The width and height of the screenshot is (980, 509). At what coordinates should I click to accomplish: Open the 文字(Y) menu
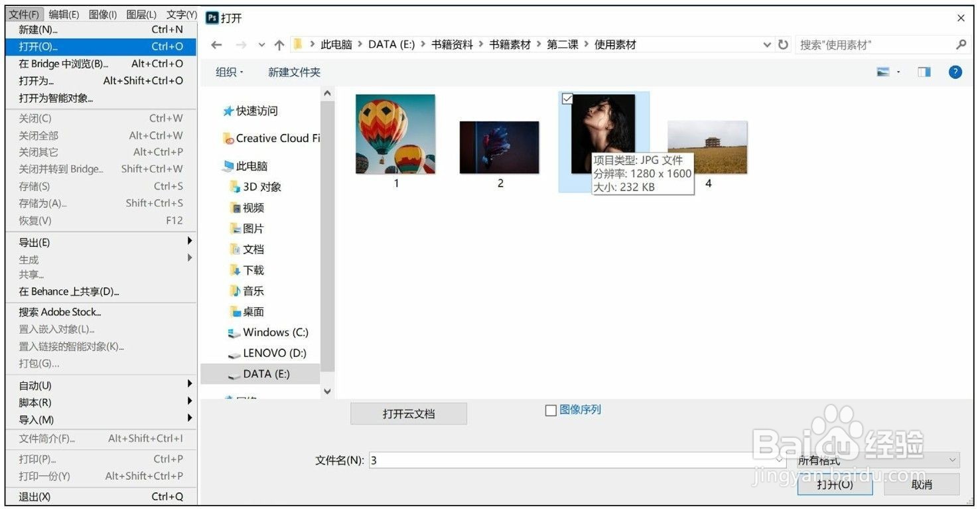point(181,14)
